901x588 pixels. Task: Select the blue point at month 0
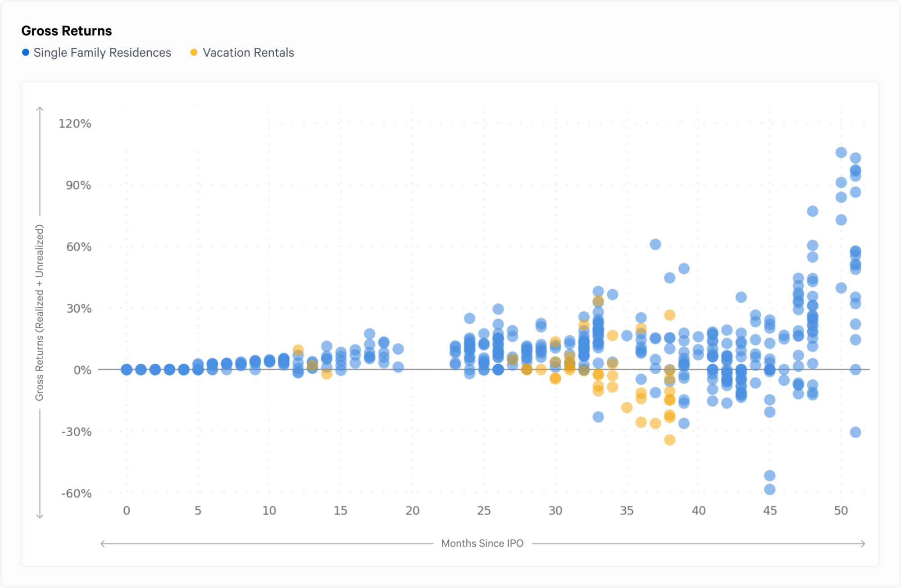127,369
